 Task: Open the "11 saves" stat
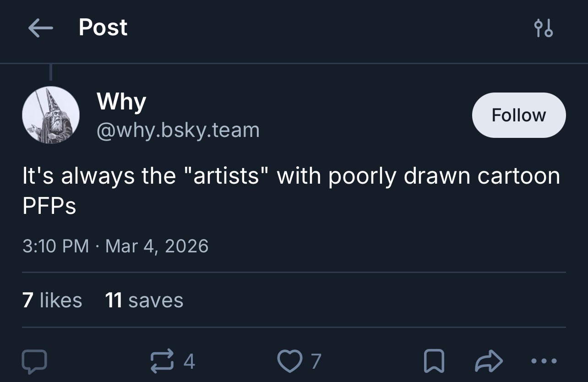144,300
